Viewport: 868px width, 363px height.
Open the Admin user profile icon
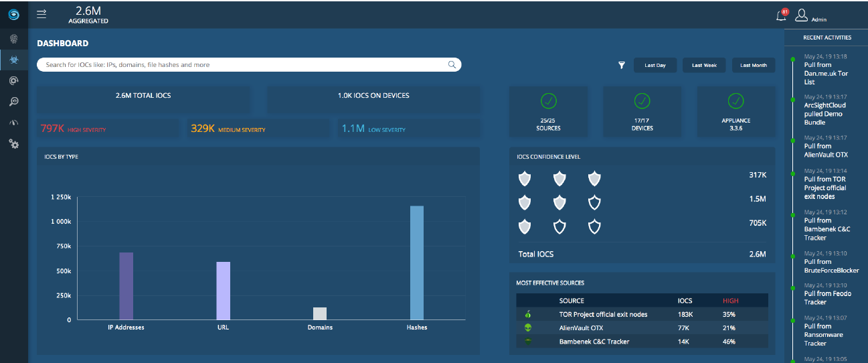click(x=801, y=15)
